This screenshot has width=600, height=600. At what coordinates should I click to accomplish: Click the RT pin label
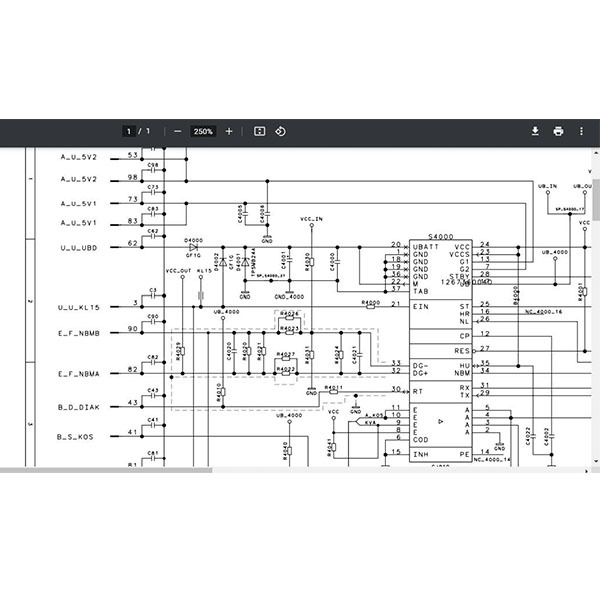coord(417,391)
